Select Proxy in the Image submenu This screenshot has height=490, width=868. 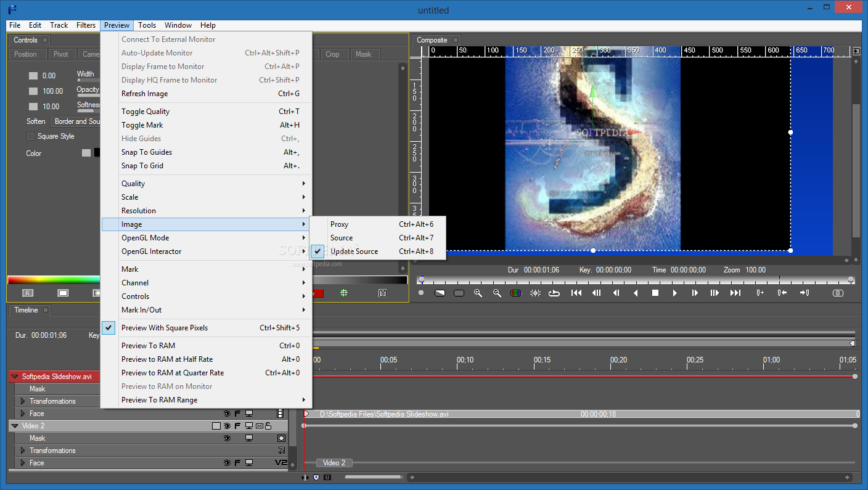click(377, 224)
